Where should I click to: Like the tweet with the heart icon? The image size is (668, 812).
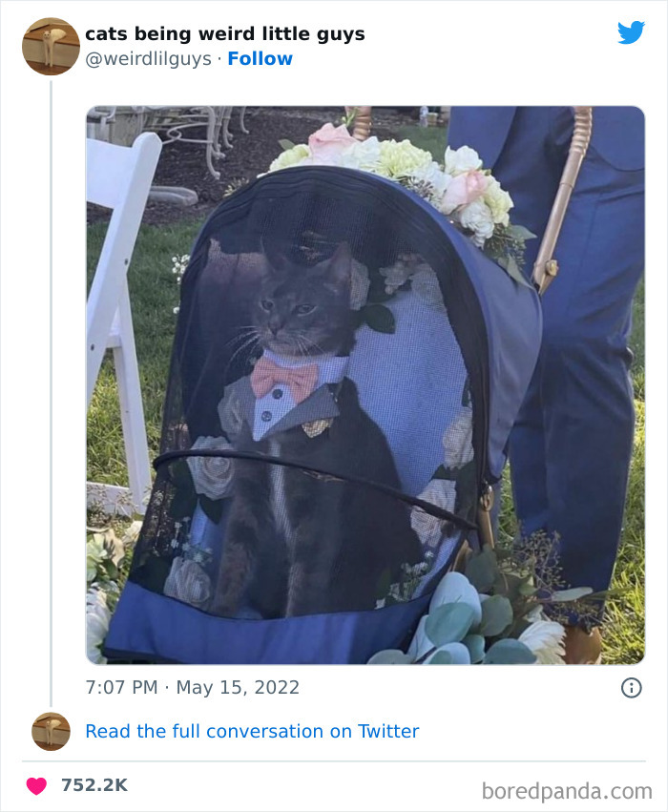point(36,785)
